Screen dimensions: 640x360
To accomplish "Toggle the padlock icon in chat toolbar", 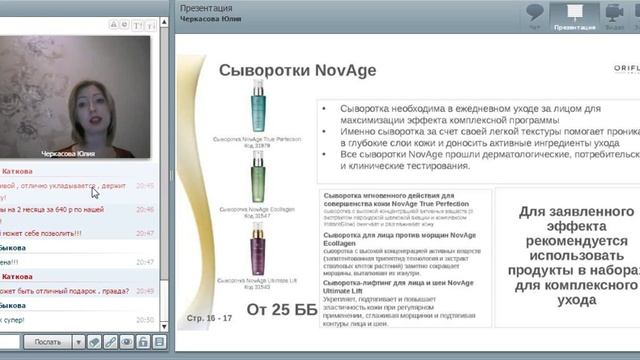I will coord(143,342).
